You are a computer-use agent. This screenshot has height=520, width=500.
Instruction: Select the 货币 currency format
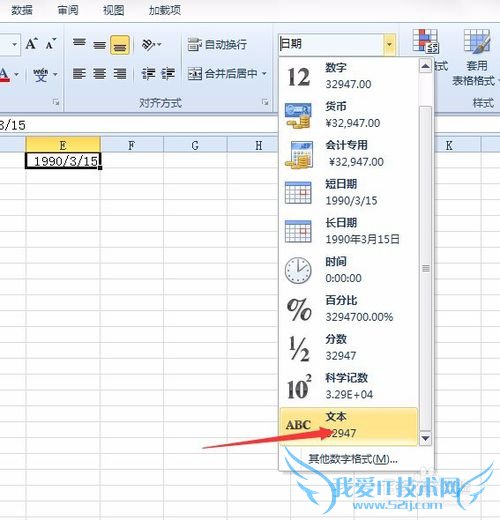tap(349, 115)
